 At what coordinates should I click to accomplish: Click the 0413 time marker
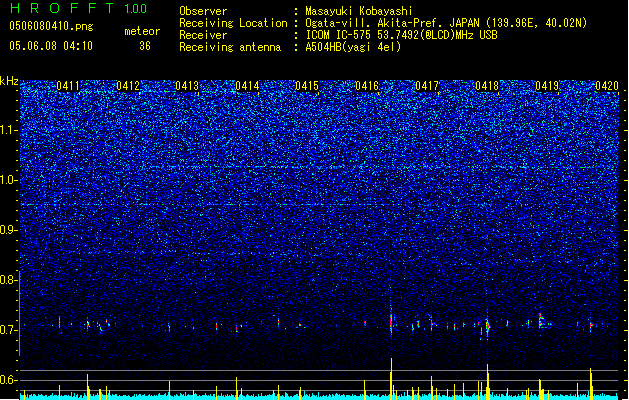coord(187,86)
